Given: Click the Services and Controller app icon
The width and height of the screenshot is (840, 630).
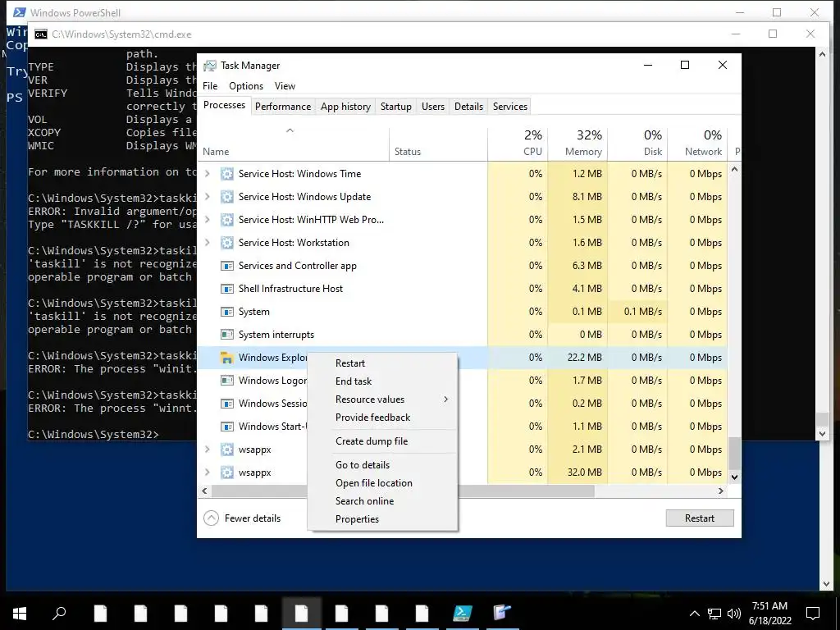Looking at the screenshot, I should (227, 266).
